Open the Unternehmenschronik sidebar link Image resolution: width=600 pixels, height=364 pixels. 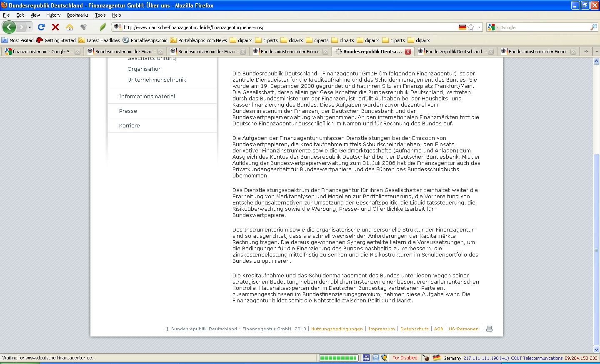[x=157, y=80]
